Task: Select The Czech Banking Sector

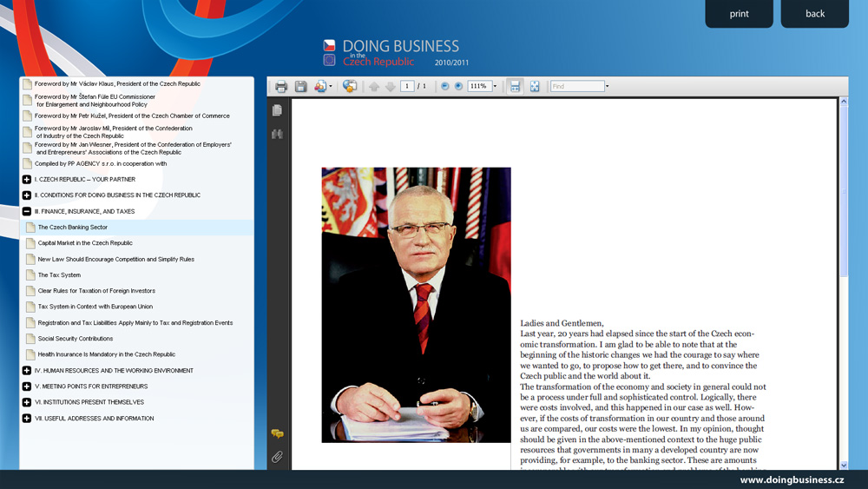Action: pos(73,227)
